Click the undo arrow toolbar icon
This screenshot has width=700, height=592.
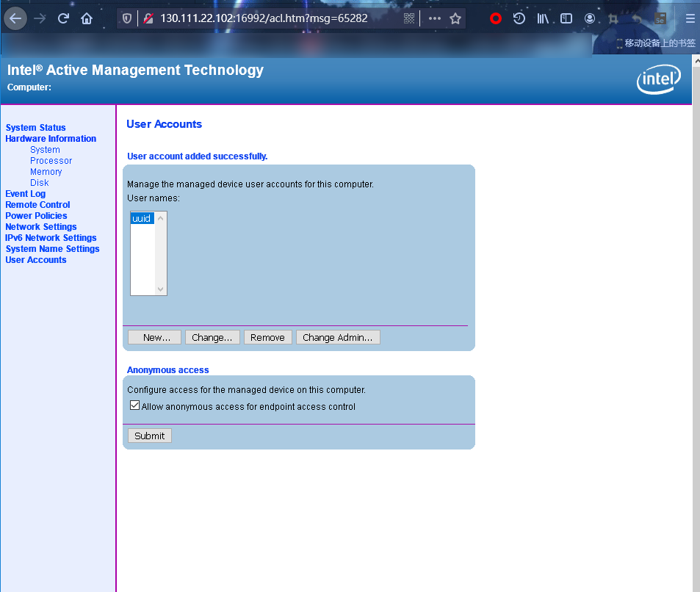(x=637, y=19)
